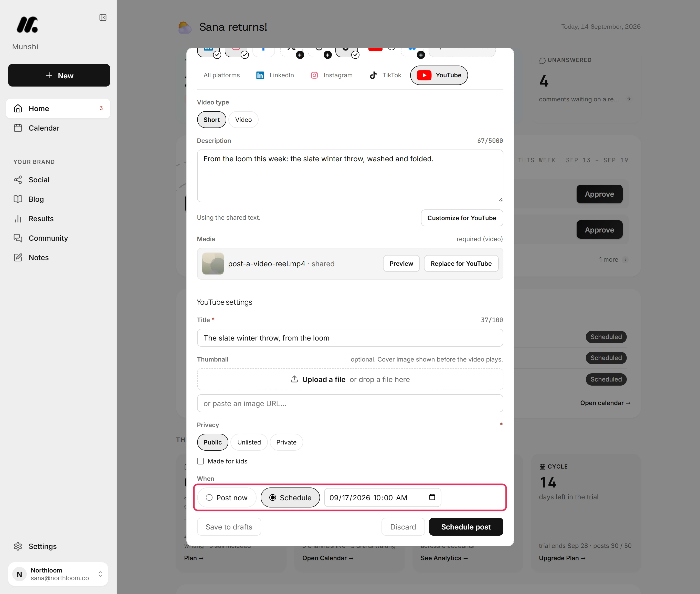700x594 pixels.
Task: Choose the Schedule radio option
Action: pyautogui.click(x=290, y=497)
